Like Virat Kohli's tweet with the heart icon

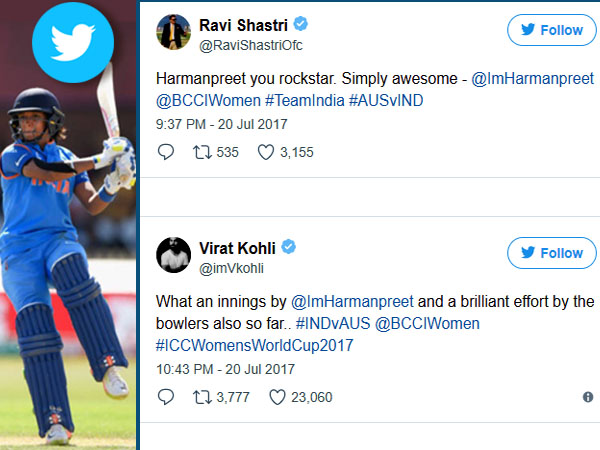277,397
